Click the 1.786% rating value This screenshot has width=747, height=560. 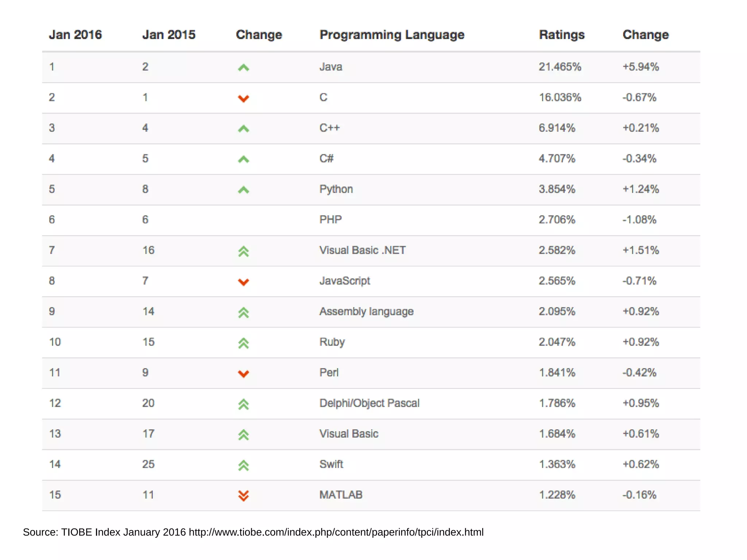click(557, 403)
